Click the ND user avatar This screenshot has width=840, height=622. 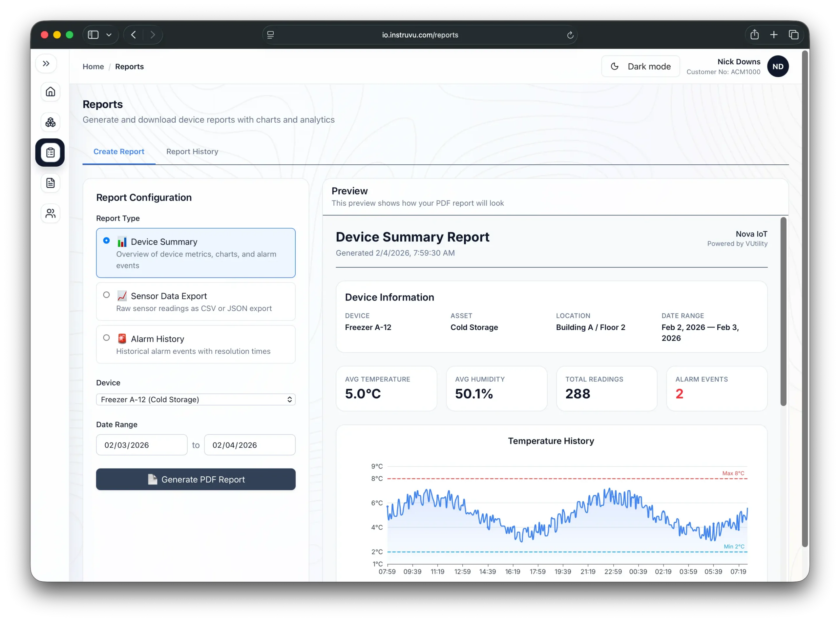[778, 67]
